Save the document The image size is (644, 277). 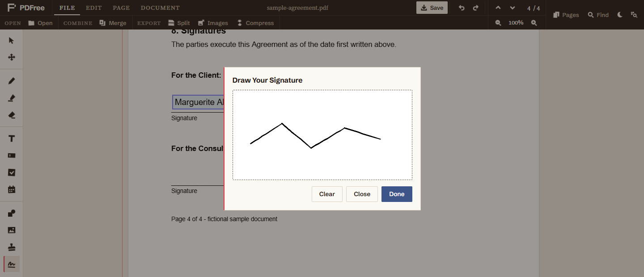point(432,8)
